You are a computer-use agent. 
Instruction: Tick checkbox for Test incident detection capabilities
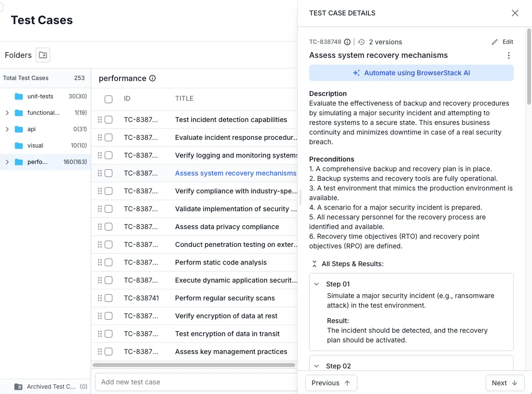109,120
